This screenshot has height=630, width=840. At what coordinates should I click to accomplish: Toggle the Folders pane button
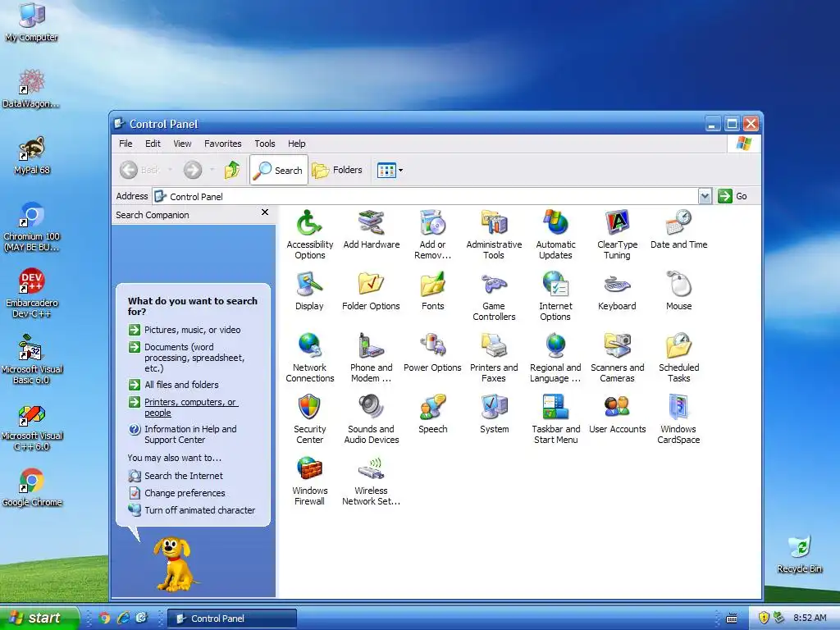tap(337, 170)
